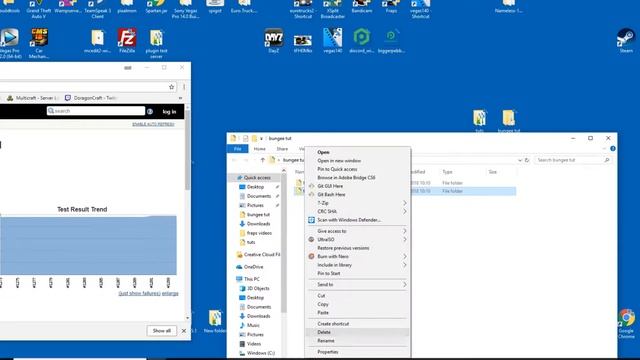Viewport: 640px width, 360px height.
Task: Open the browser's three-dot menu
Action: click(184, 87)
